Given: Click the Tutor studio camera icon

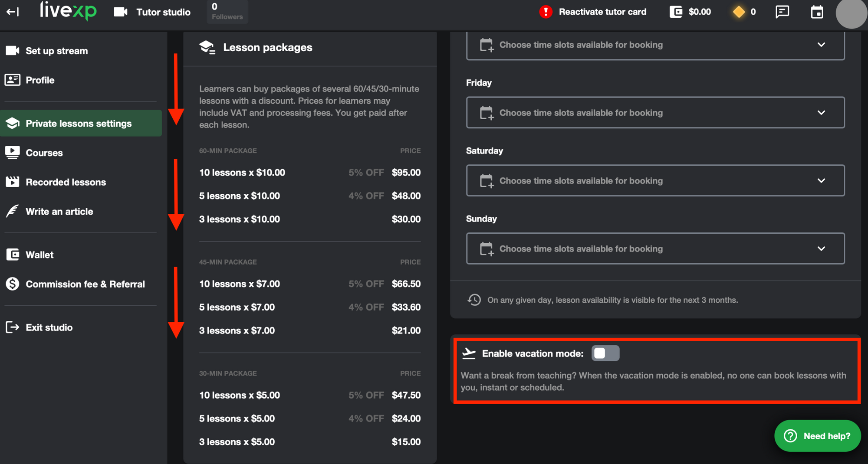Looking at the screenshot, I should (x=120, y=12).
